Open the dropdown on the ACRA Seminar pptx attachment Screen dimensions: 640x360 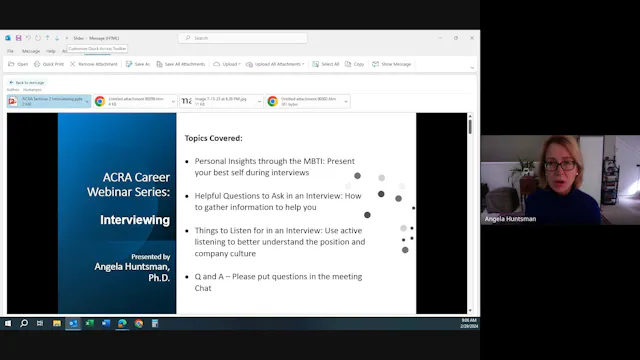tap(87, 101)
